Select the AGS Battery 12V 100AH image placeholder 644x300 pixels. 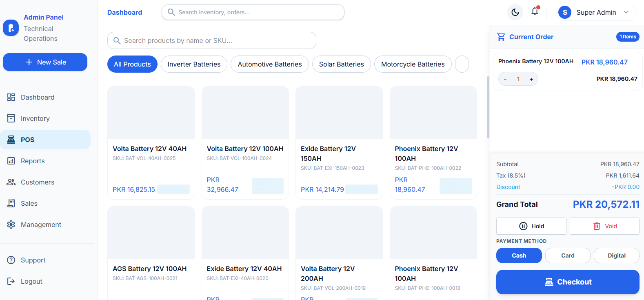[x=151, y=232]
